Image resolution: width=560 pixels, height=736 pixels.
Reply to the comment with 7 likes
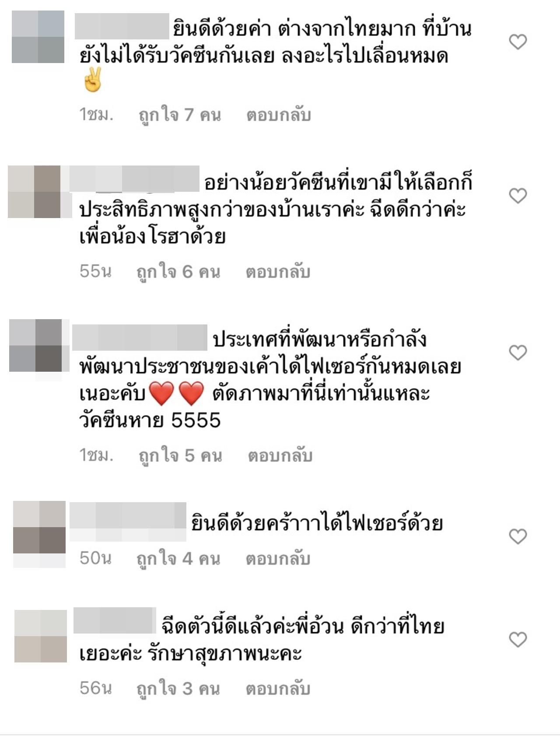click(x=279, y=115)
